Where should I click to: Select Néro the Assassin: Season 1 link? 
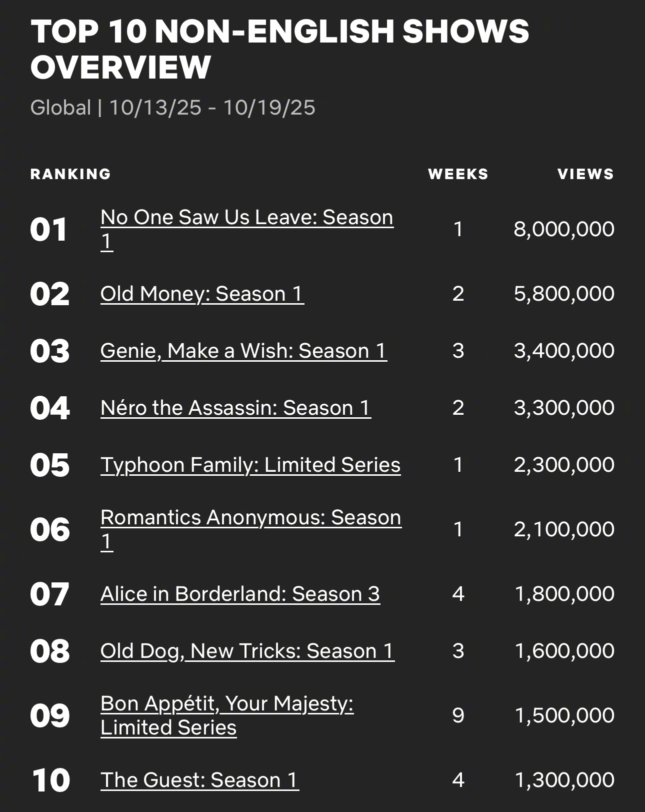(235, 408)
